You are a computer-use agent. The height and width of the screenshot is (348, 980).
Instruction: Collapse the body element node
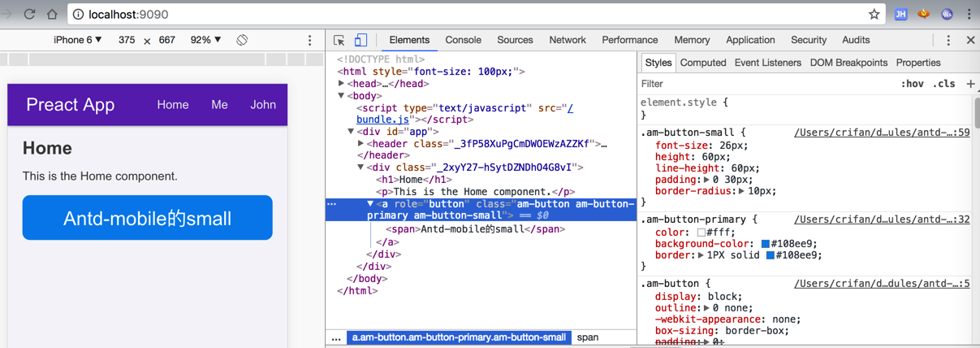(342, 96)
